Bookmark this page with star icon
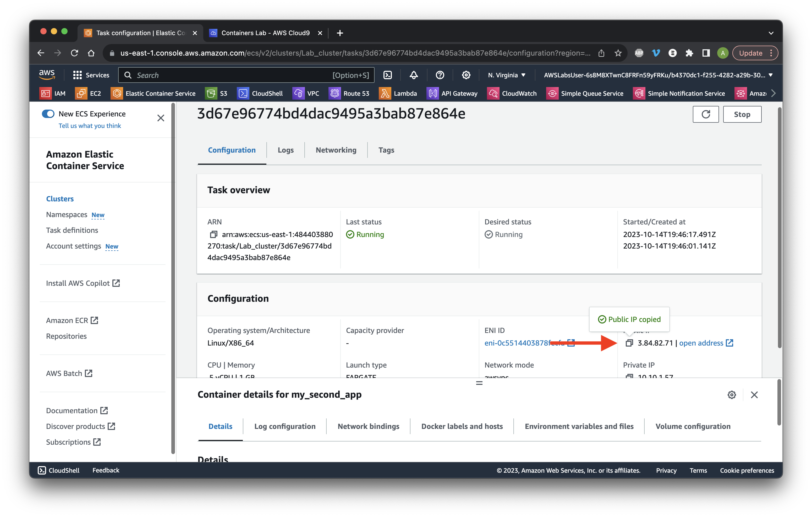Image resolution: width=812 pixels, height=517 pixels. tap(618, 53)
